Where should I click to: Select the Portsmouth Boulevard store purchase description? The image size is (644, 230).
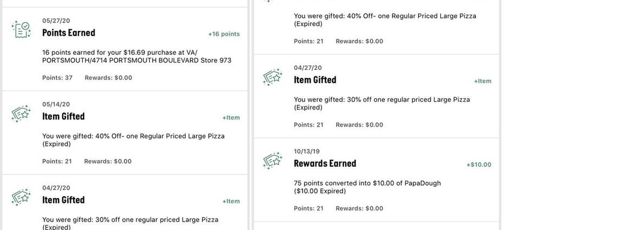tap(137, 57)
